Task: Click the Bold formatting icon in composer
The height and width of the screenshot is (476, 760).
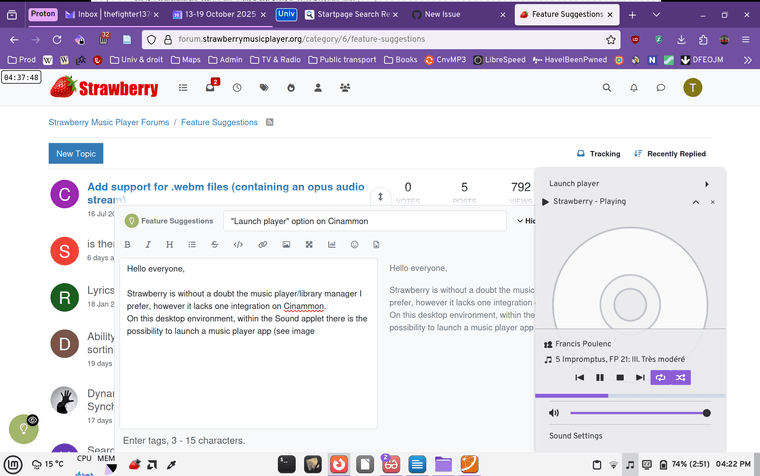Action: coord(127,245)
